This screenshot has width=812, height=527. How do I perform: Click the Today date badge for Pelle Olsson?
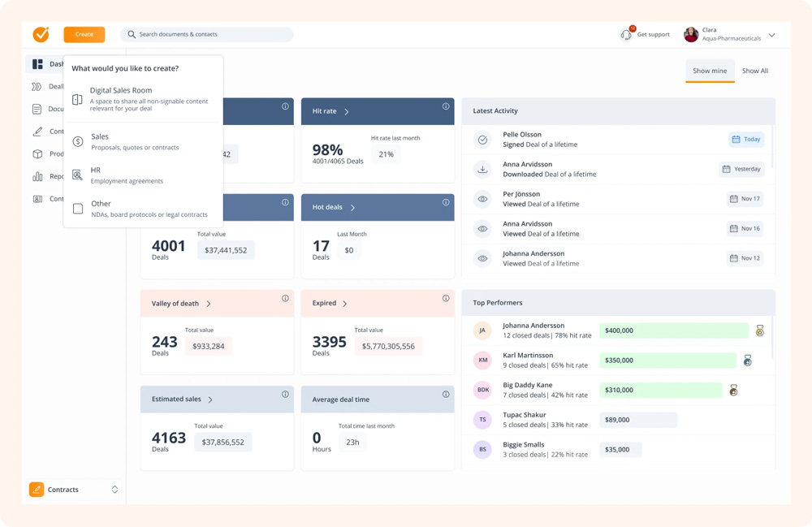745,140
